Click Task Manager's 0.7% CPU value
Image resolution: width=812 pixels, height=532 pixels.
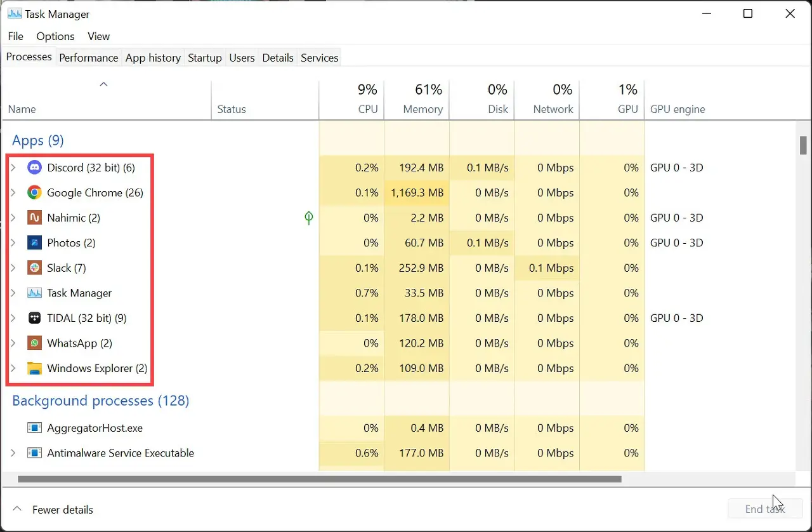tap(367, 293)
